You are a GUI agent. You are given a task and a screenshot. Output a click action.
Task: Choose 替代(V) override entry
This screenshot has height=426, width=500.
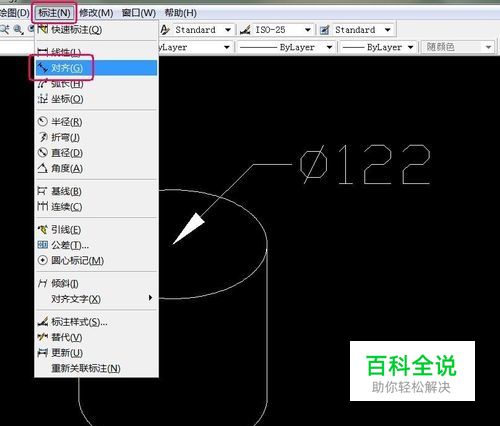click(x=97, y=337)
